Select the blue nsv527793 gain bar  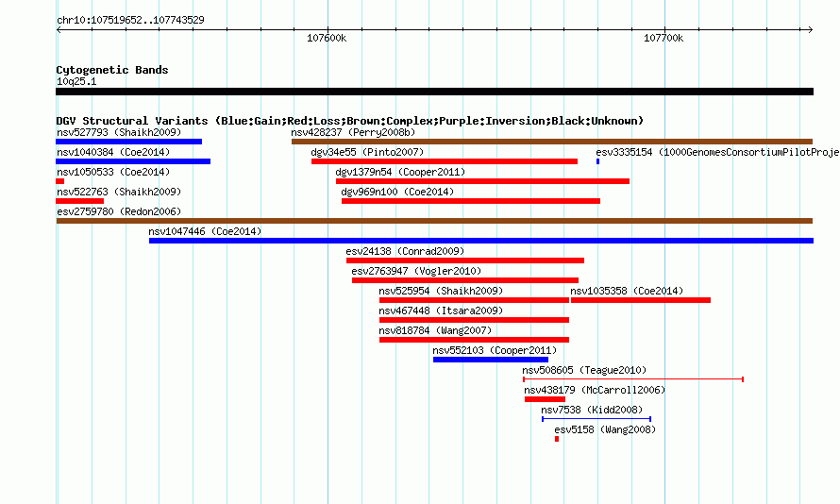(128, 142)
